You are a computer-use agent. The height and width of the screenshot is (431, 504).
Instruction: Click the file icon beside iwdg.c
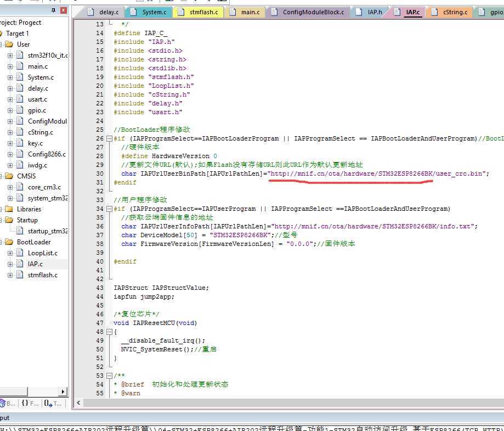[20, 165]
